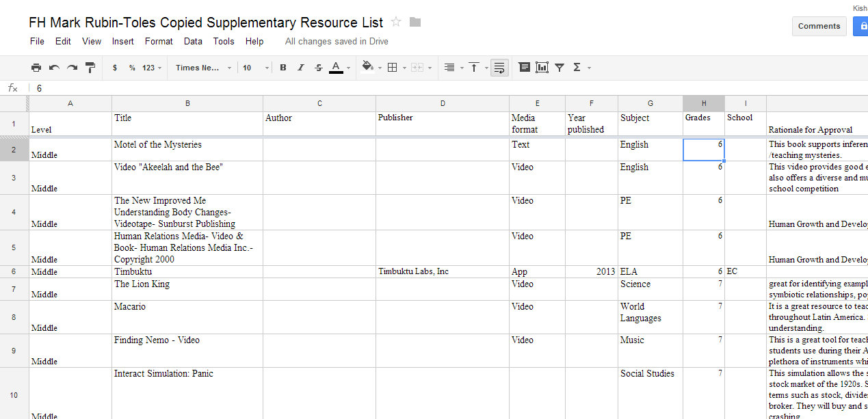Screen dimensions: 868x419
Task: Open the horizontal align menu
Action: click(449, 68)
